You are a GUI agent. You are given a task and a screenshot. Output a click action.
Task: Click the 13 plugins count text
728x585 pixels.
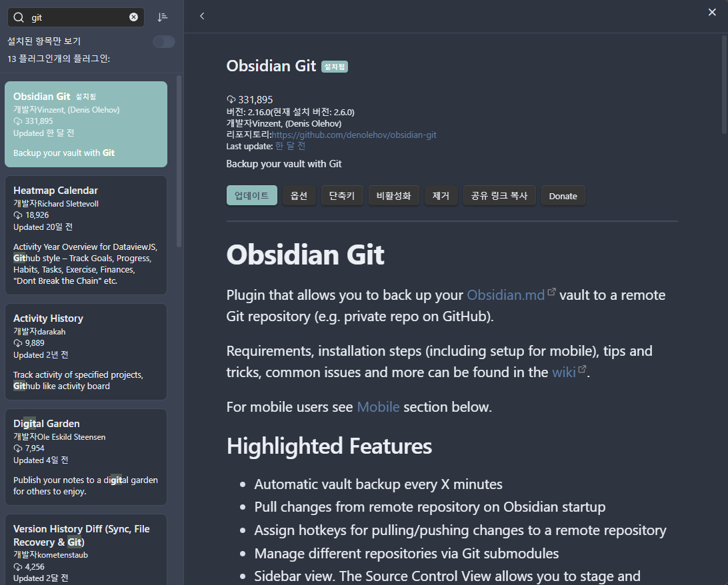point(59,59)
